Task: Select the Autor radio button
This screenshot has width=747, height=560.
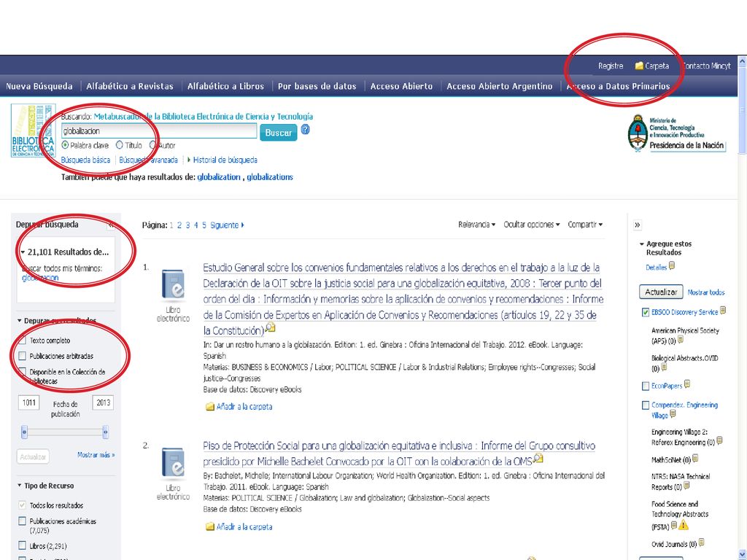Action: tap(152, 145)
